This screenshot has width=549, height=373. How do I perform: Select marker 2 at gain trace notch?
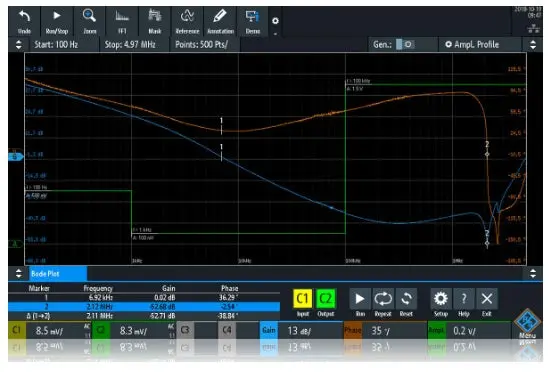[487, 239]
